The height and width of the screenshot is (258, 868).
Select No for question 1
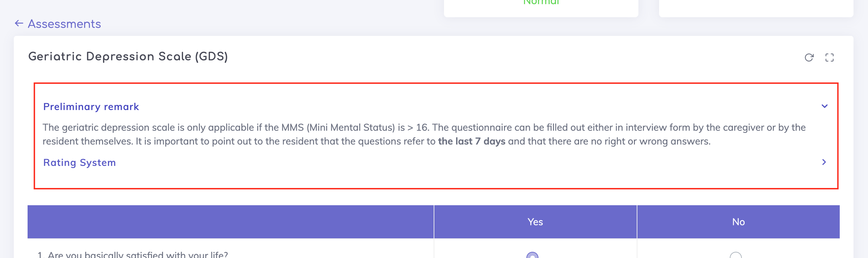(735, 256)
